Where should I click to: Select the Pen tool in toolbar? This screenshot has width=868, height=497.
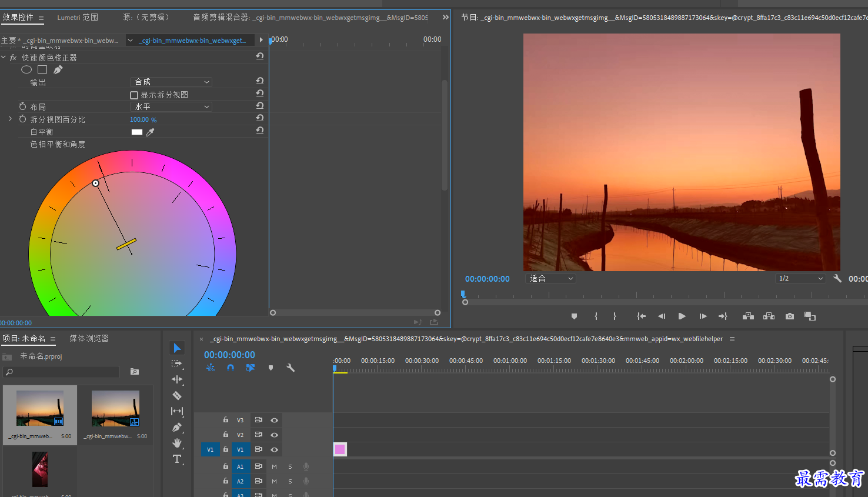pyautogui.click(x=177, y=428)
